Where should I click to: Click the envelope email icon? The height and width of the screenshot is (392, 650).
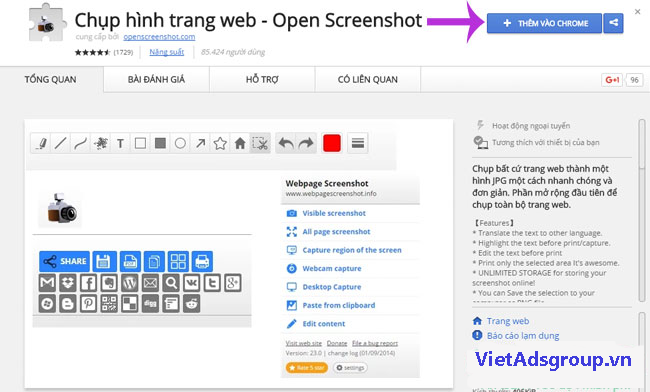[150, 283]
